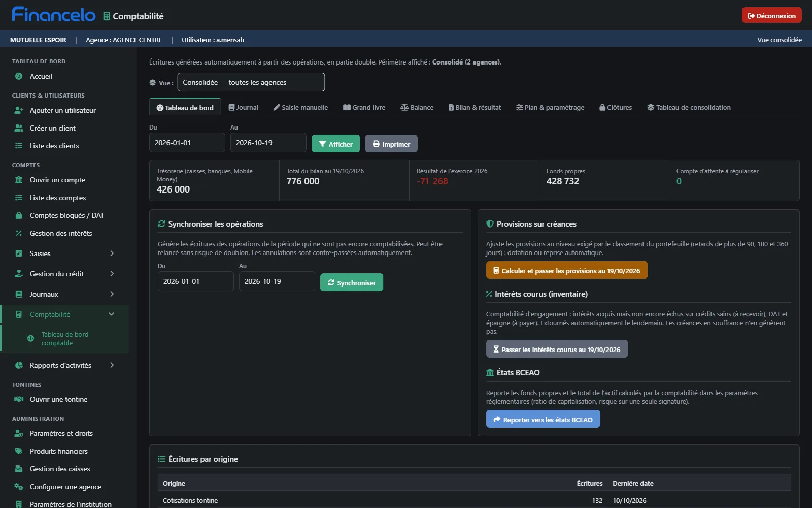Image resolution: width=812 pixels, height=508 pixels.
Task: Go to the Saisie manuelle tab
Action: tap(300, 107)
